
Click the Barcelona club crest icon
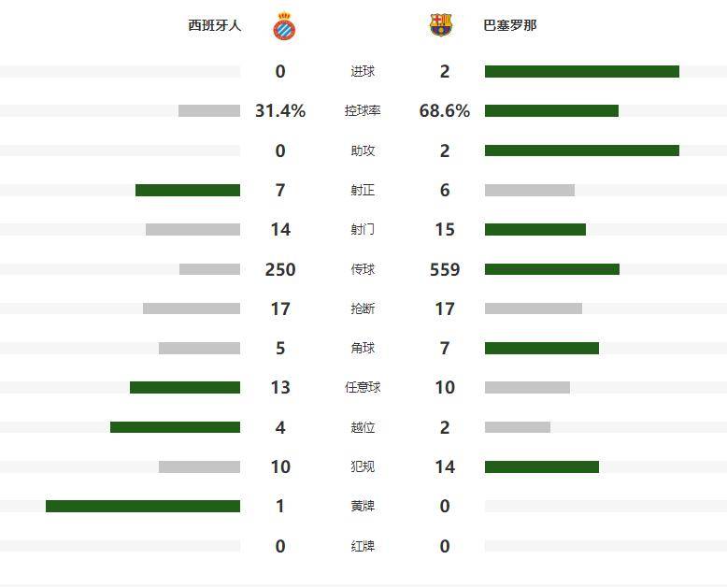441,25
